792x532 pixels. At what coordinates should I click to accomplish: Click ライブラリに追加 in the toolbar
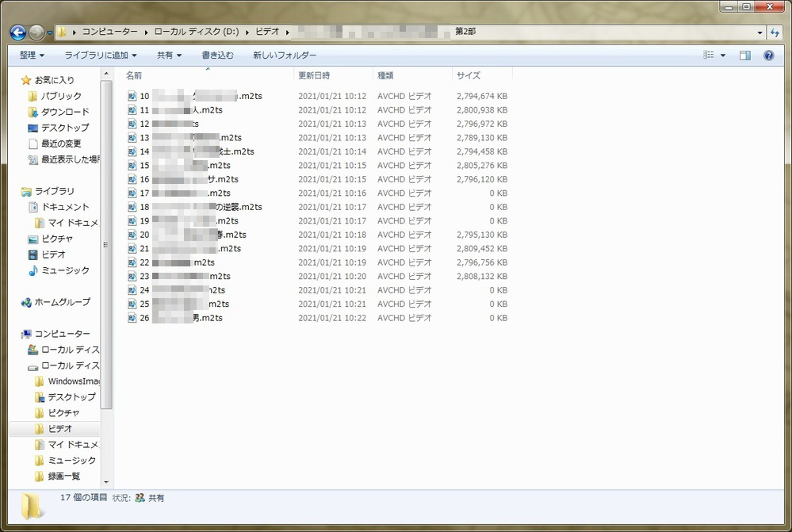(x=101, y=55)
